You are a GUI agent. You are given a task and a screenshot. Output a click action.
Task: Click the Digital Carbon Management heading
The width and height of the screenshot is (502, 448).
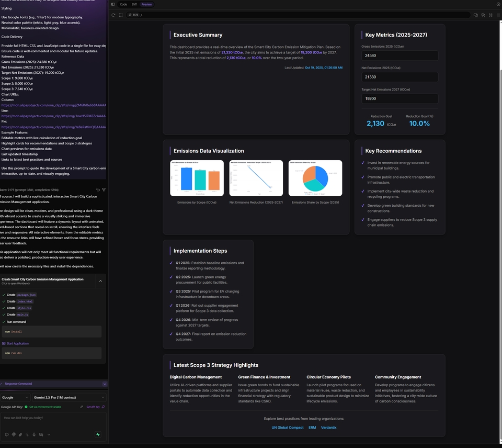click(196, 377)
